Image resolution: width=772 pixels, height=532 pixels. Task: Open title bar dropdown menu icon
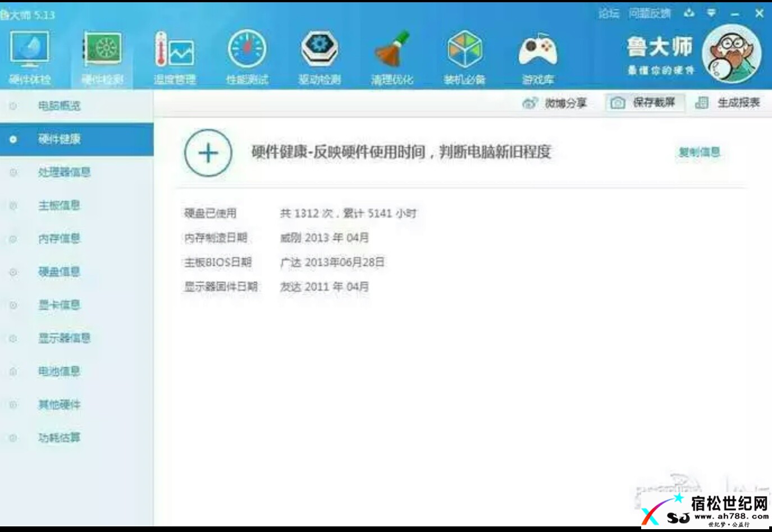(711, 13)
